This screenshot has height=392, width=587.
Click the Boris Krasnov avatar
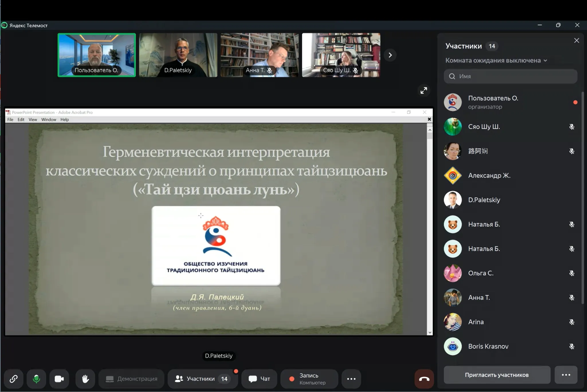(453, 346)
